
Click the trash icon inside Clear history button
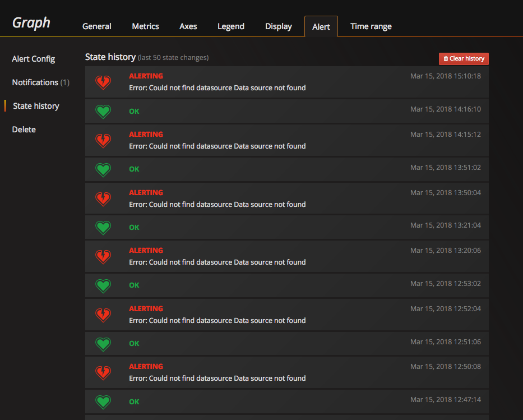tap(446, 58)
